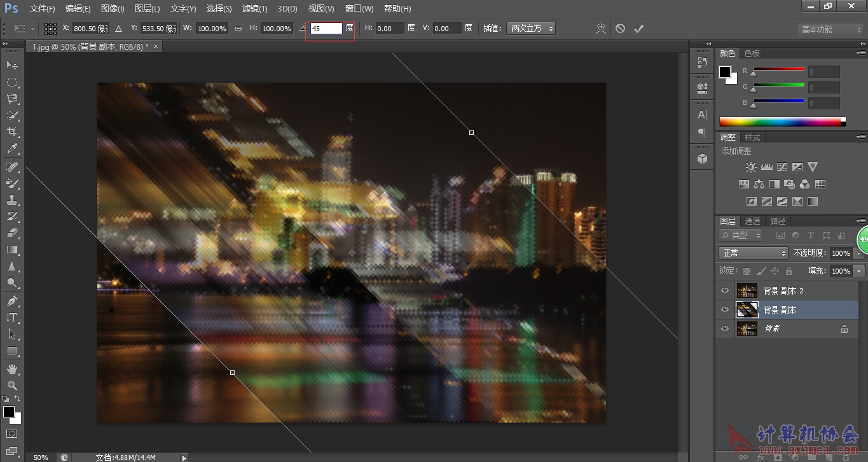Toggle the pixel layer filter

click(781, 235)
